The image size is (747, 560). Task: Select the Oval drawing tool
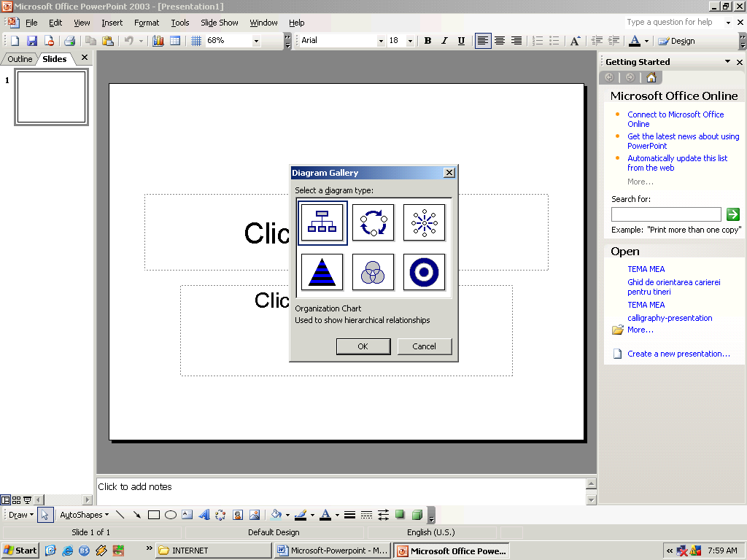tap(171, 515)
